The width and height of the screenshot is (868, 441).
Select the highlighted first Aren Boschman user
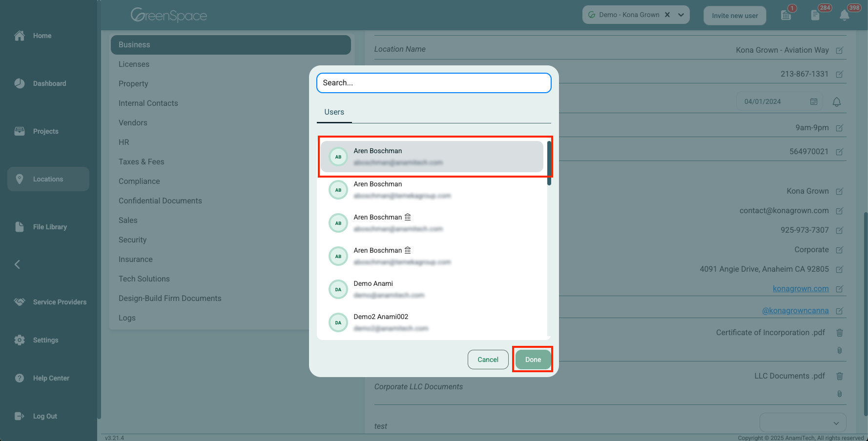click(x=432, y=157)
